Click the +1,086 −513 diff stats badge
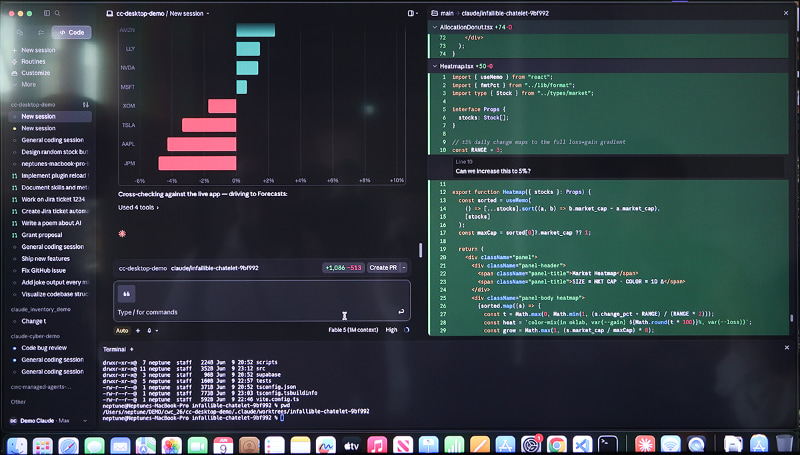This screenshot has width=800, height=455. click(x=343, y=268)
